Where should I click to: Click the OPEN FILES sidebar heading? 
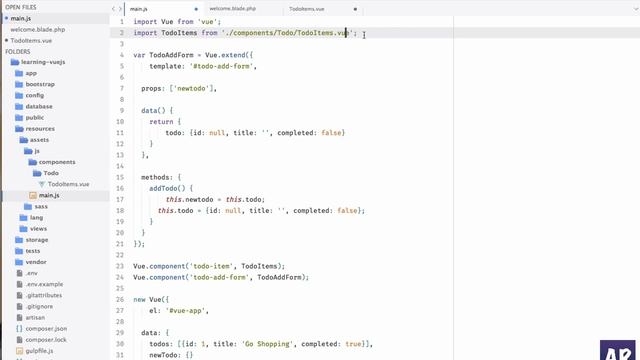pyautogui.click(x=20, y=7)
